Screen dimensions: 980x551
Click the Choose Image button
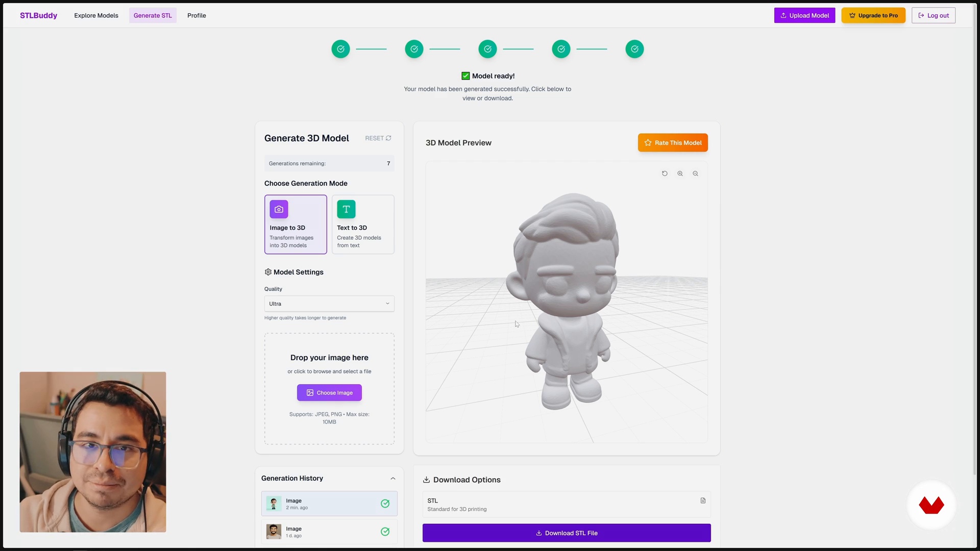coord(329,393)
